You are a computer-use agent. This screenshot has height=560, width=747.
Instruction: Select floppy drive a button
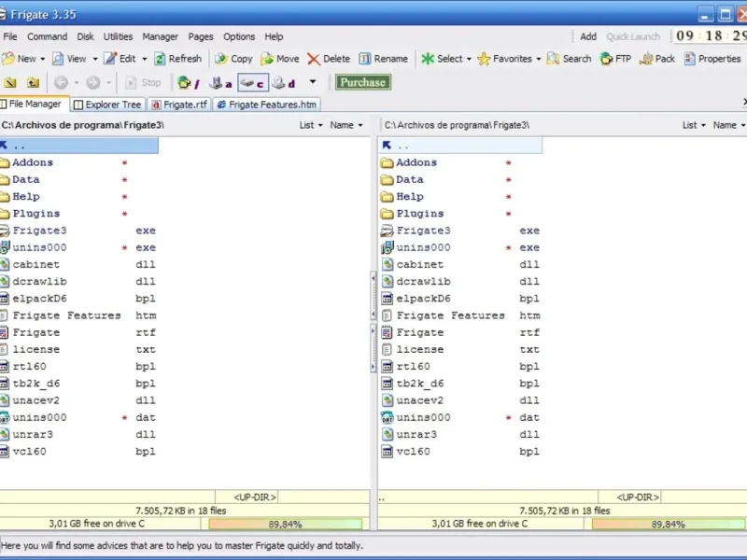(219, 82)
